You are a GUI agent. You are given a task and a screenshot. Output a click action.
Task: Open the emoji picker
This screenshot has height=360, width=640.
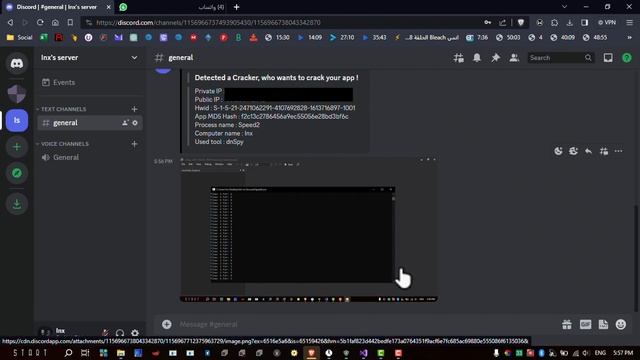pos(621,324)
